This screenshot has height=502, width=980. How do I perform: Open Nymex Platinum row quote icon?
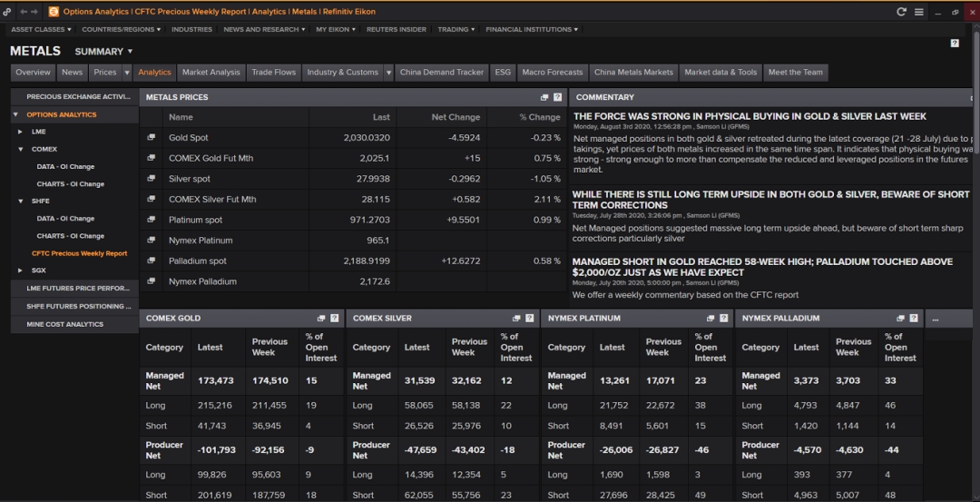pos(151,240)
